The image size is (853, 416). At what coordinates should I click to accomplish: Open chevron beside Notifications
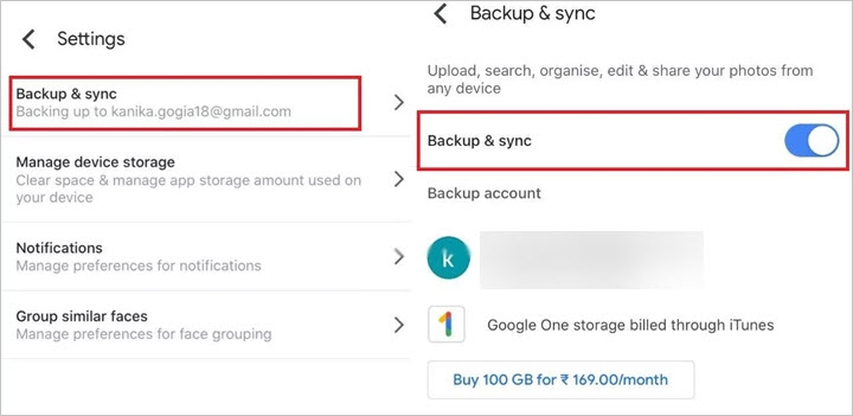pos(399,257)
